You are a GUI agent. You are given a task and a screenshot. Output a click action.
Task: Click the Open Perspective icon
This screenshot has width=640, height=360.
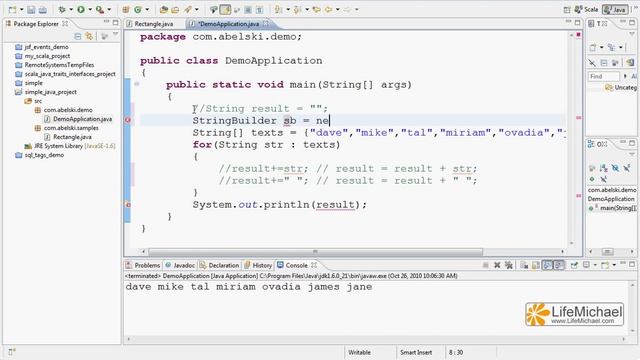[x=567, y=9]
